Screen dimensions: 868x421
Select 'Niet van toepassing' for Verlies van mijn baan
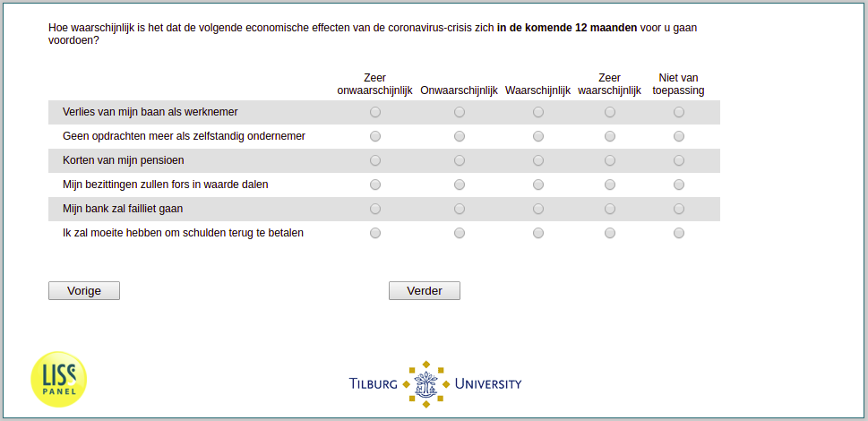(x=679, y=112)
